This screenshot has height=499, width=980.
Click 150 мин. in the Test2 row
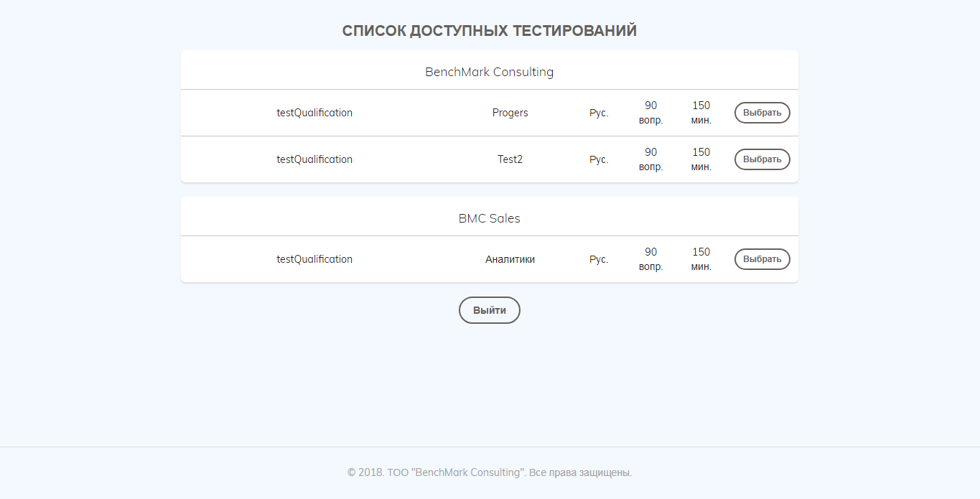click(x=701, y=159)
